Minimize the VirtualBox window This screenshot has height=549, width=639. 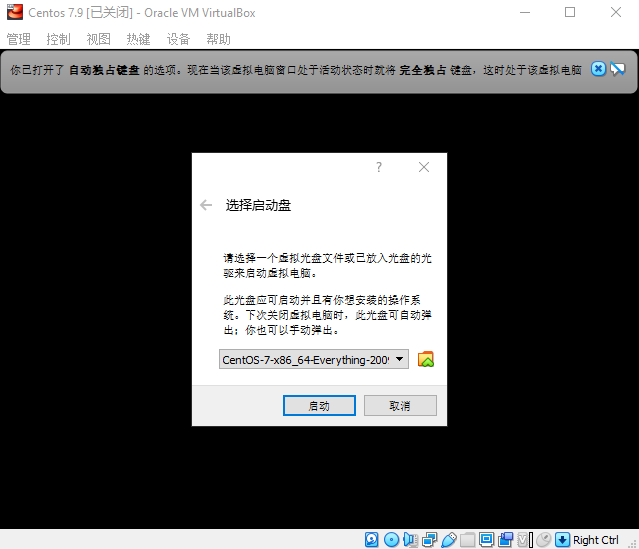click(x=525, y=13)
